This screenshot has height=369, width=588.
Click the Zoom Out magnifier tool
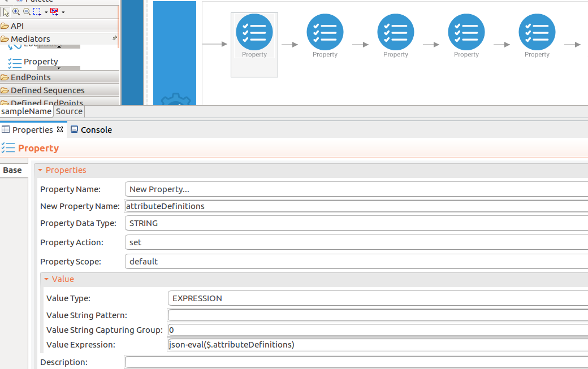(27, 12)
